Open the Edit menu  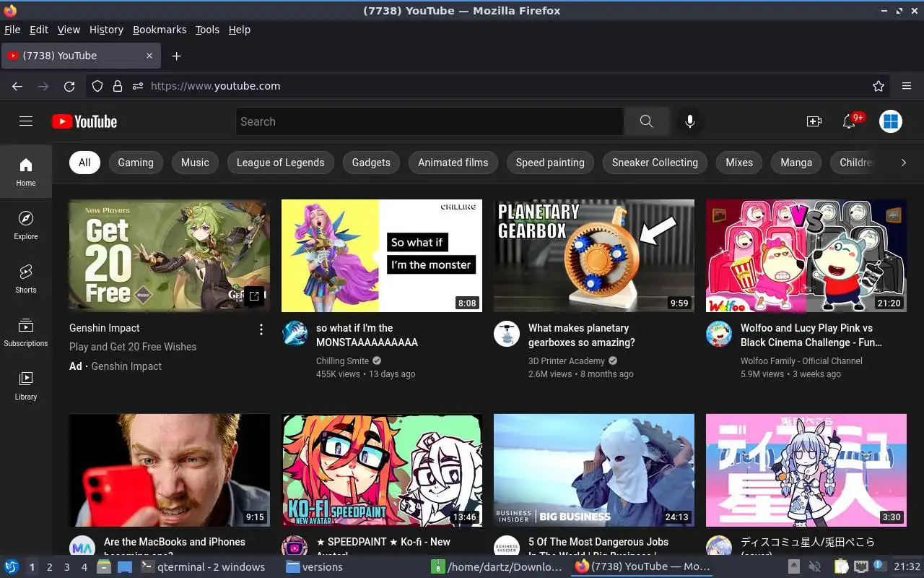coord(39,30)
